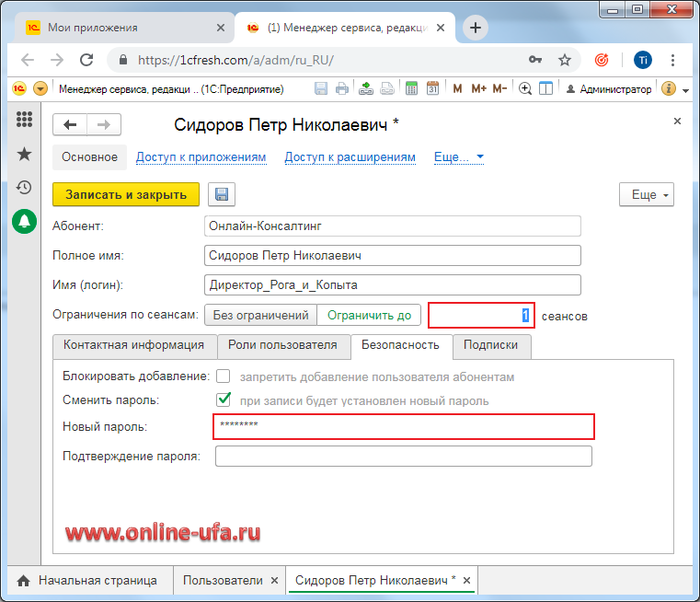Close the Сидоров Петр Николаевич bottom tab
Image resolution: width=700 pixels, height=602 pixels.
pyautogui.click(x=466, y=581)
